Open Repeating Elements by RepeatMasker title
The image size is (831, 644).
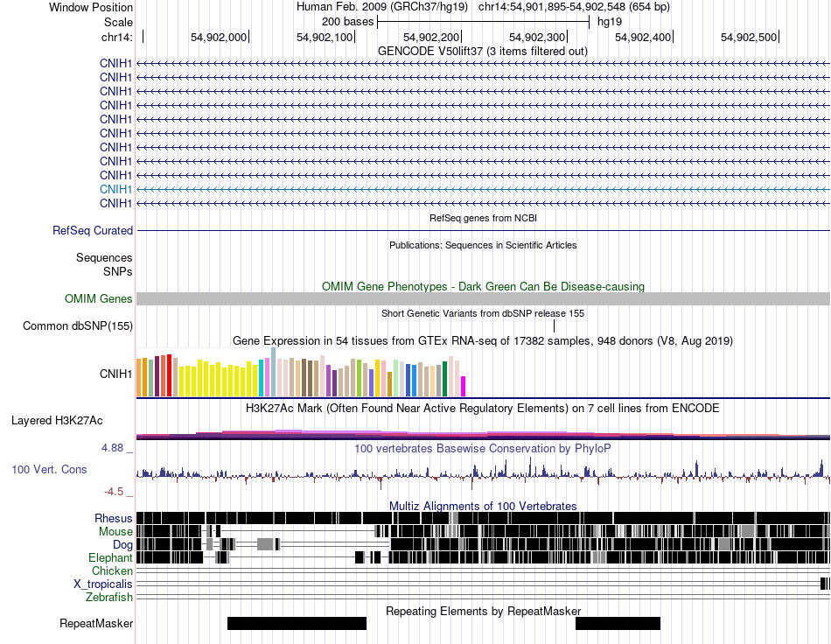pos(483,611)
